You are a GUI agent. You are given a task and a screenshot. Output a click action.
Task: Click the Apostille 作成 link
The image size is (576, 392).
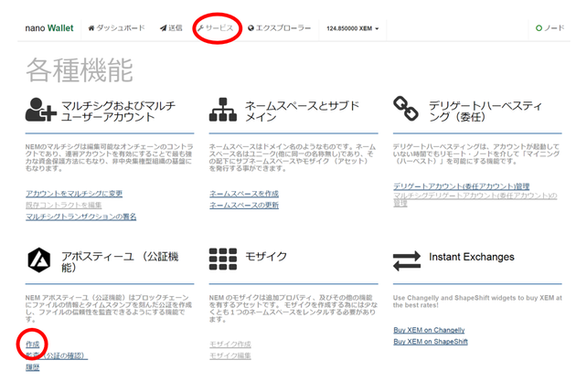coord(32,344)
